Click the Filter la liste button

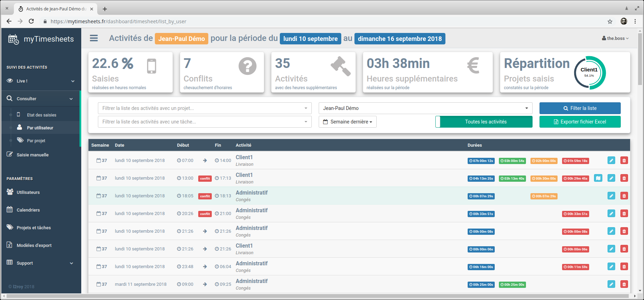pyautogui.click(x=580, y=108)
